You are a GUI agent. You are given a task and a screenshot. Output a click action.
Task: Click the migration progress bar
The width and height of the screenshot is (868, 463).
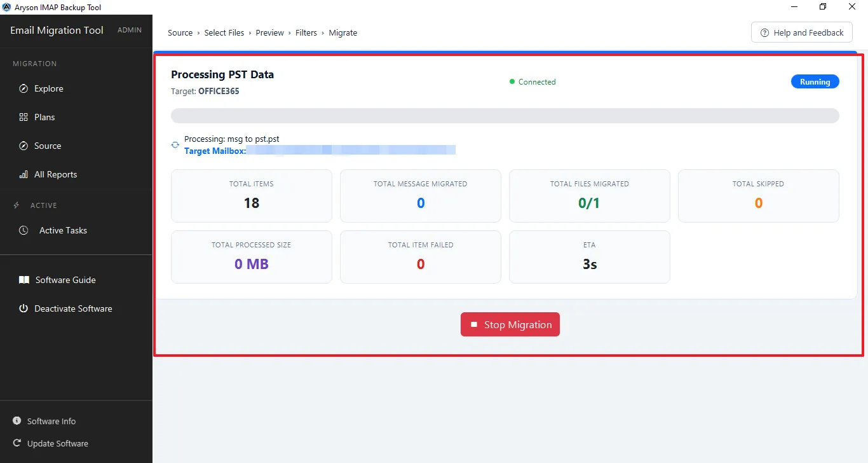point(505,116)
